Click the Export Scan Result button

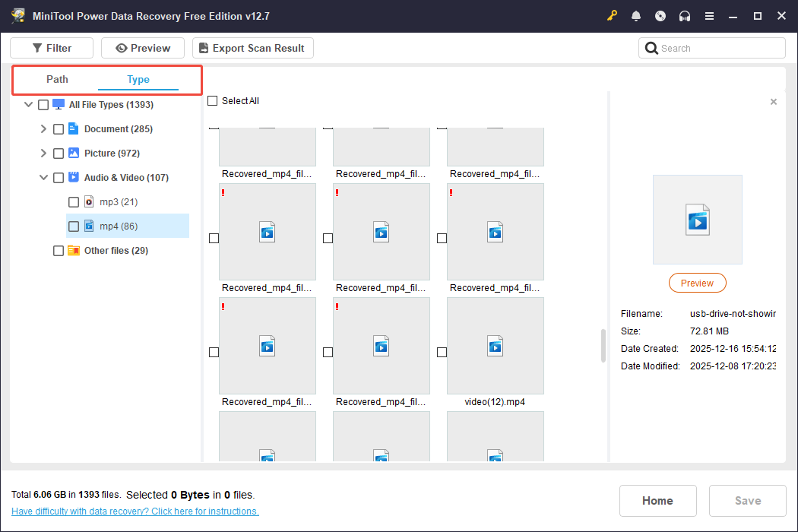click(x=252, y=48)
